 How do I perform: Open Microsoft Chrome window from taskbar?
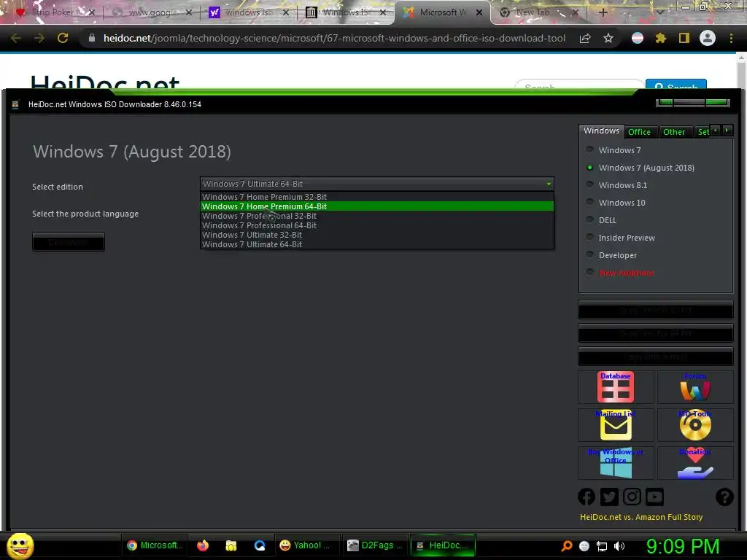(x=155, y=545)
